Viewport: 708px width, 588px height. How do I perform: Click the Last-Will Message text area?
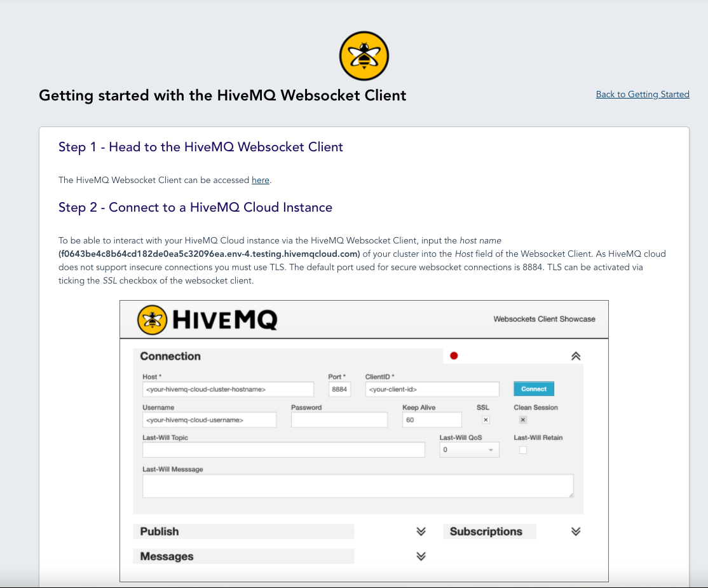click(x=358, y=486)
